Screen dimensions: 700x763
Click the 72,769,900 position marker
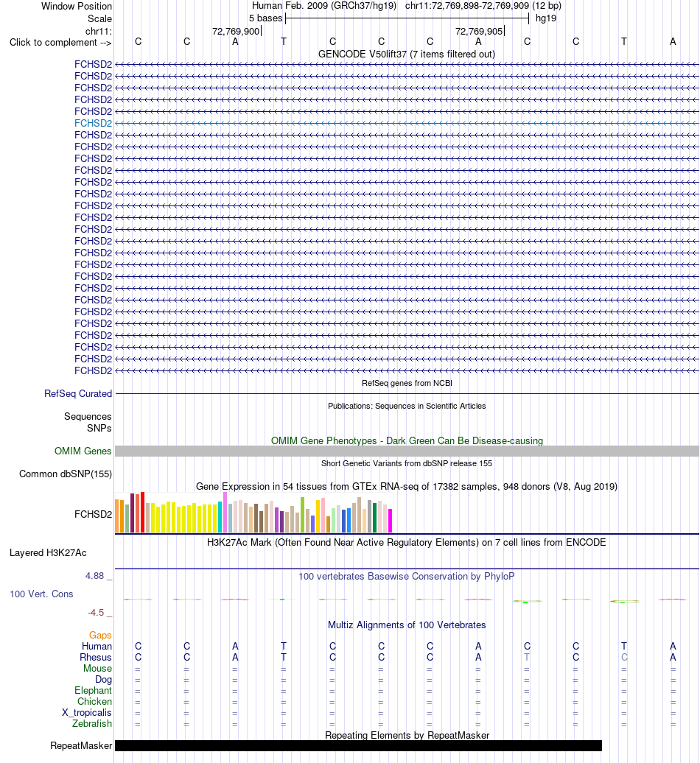[x=236, y=31]
